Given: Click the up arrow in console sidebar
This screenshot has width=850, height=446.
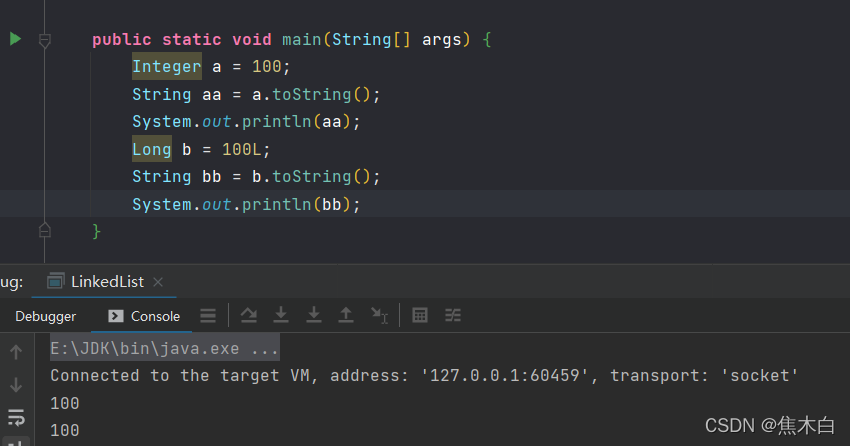Looking at the screenshot, I should pos(16,352).
